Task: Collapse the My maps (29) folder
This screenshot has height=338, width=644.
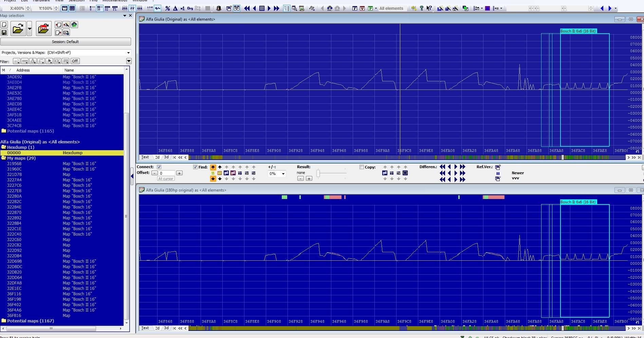Action: pyautogui.click(x=4, y=158)
